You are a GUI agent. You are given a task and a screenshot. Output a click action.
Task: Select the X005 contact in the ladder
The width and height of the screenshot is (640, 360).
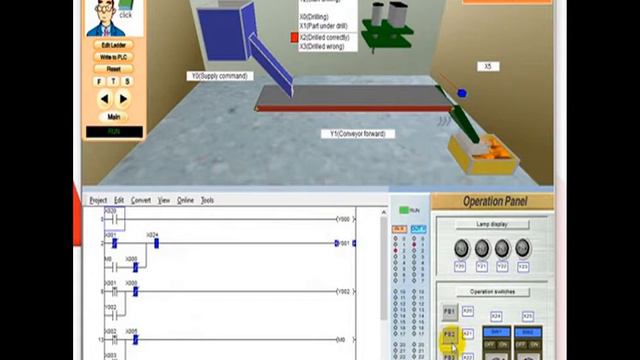pos(135,339)
